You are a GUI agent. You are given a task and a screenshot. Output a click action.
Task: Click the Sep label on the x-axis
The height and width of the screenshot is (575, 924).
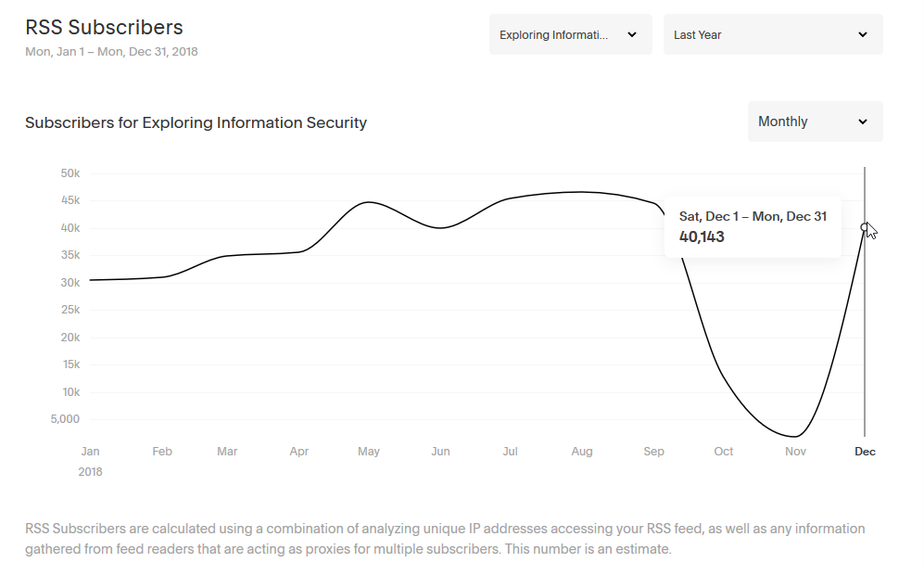653,451
